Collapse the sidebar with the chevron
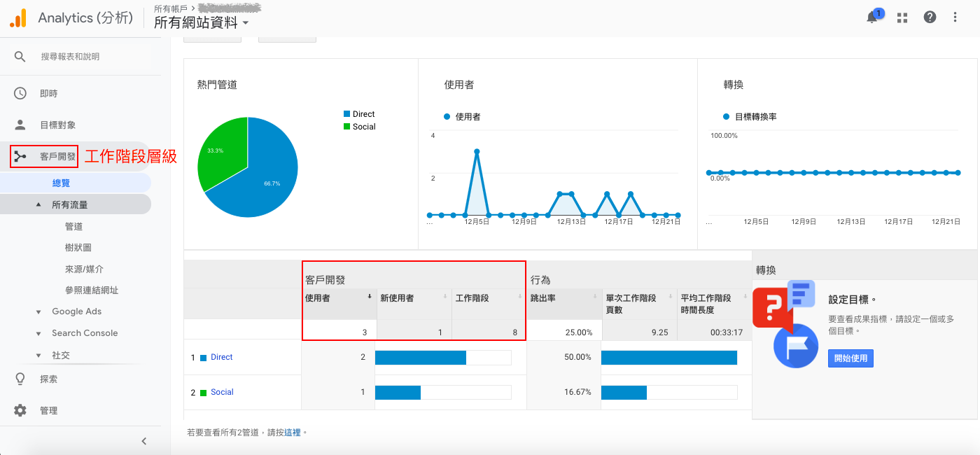 144,441
